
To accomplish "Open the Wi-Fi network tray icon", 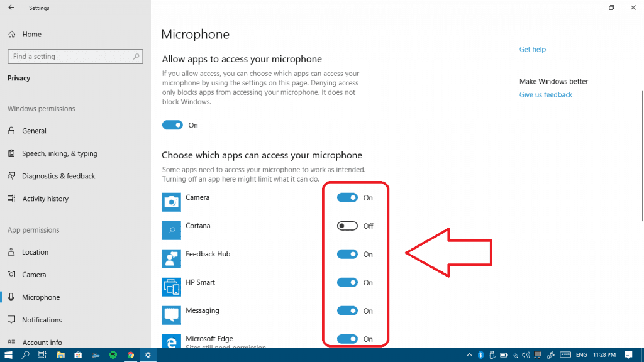I will [516, 355].
